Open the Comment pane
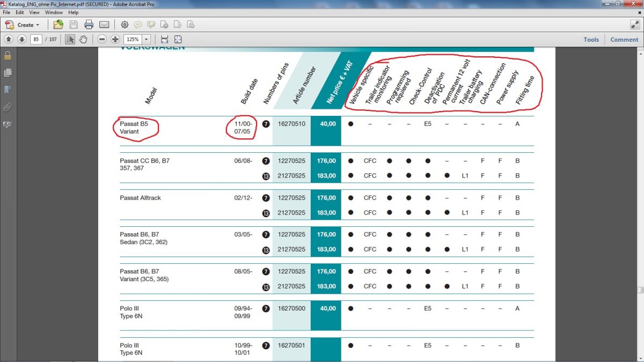Image resolution: width=644 pixels, height=362 pixels. [624, 39]
